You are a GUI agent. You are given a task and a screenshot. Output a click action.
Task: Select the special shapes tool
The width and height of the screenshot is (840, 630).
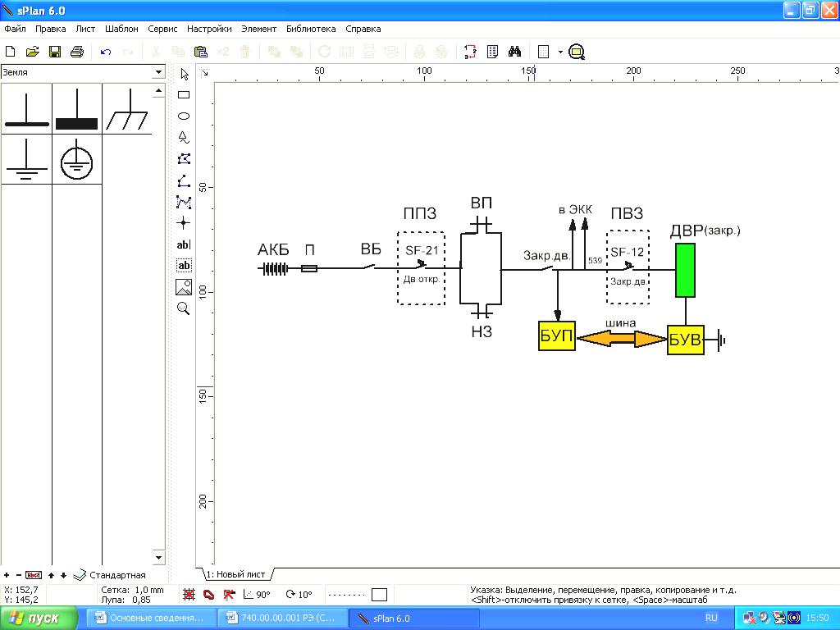(184, 138)
